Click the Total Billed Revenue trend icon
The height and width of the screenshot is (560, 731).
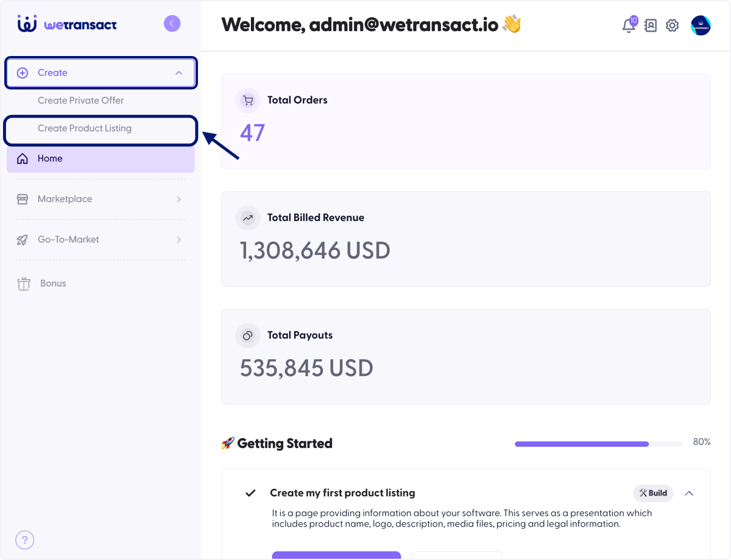(247, 218)
